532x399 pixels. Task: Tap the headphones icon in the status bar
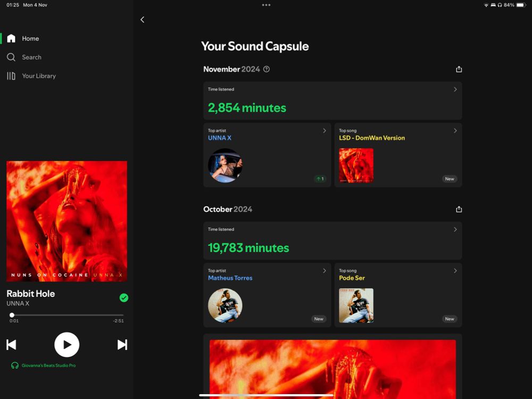coord(500,5)
